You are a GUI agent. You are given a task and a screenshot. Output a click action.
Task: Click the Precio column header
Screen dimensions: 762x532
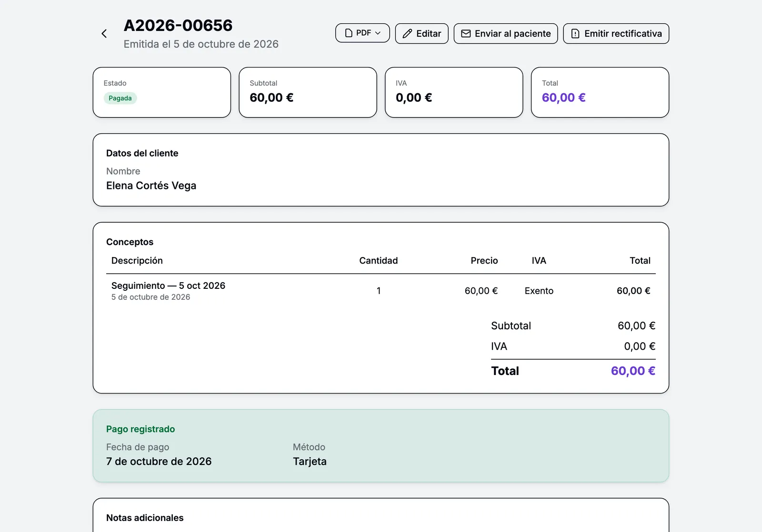[484, 261]
